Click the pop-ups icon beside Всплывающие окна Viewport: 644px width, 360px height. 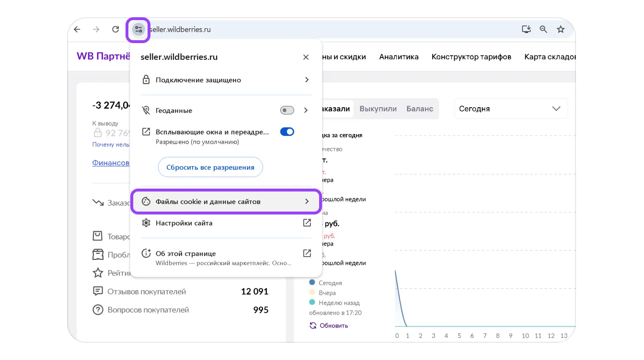coord(146,132)
